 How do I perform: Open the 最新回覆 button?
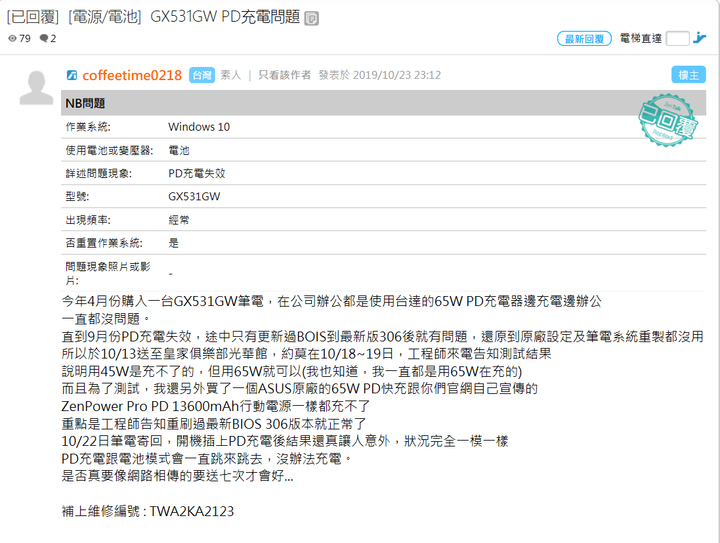(584, 39)
